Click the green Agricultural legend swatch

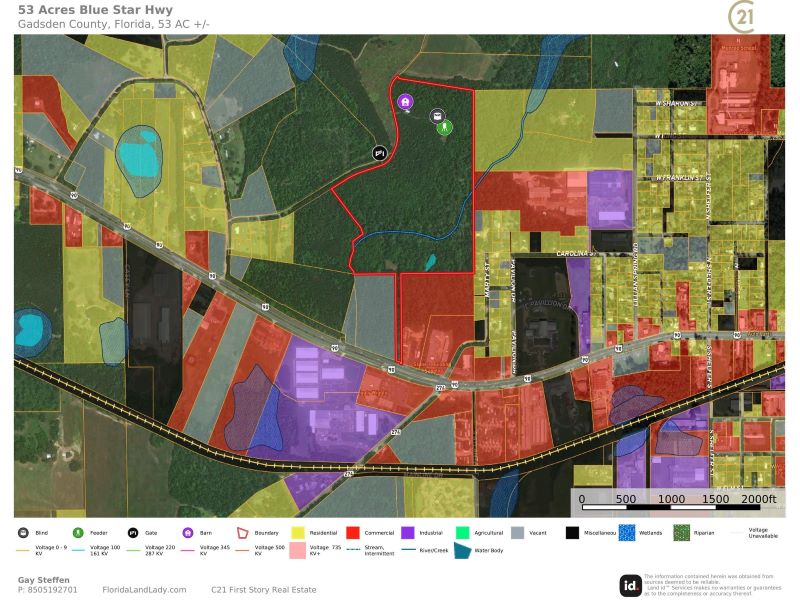(x=462, y=533)
